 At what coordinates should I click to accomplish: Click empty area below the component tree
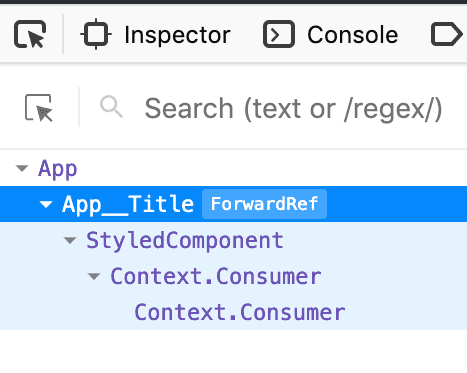coord(233,352)
